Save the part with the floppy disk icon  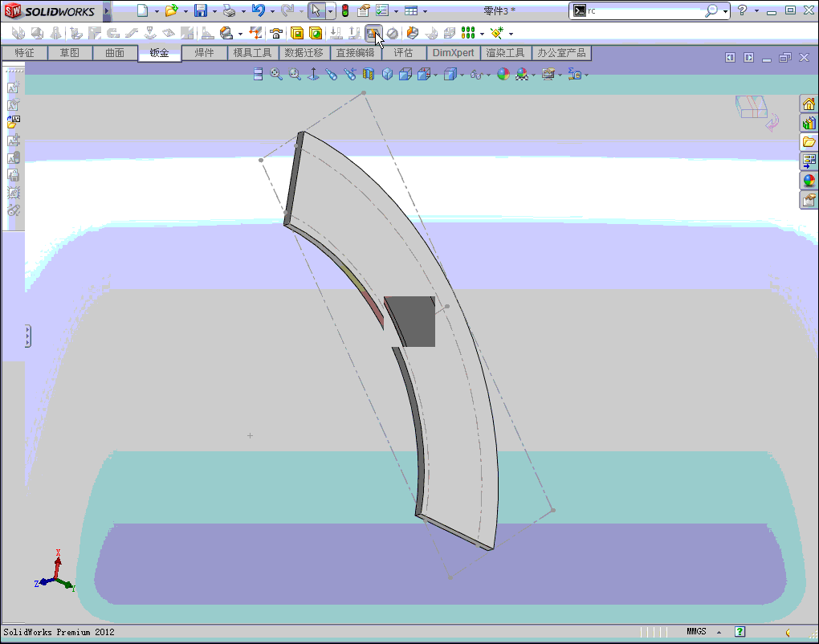pos(201,10)
